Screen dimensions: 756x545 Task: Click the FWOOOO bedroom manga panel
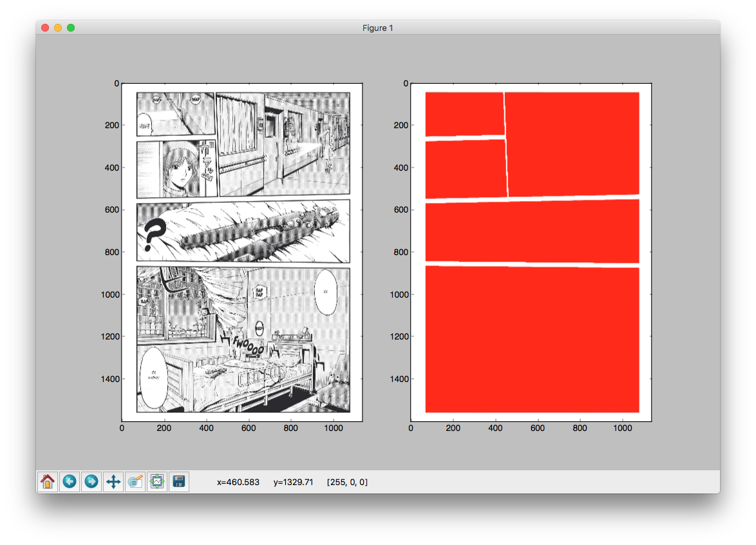pyautogui.click(x=243, y=339)
